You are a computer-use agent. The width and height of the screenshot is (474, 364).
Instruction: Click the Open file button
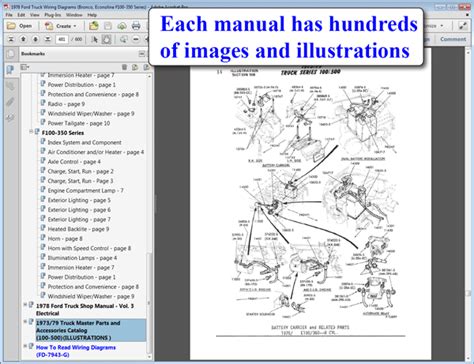tap(20, 26)
